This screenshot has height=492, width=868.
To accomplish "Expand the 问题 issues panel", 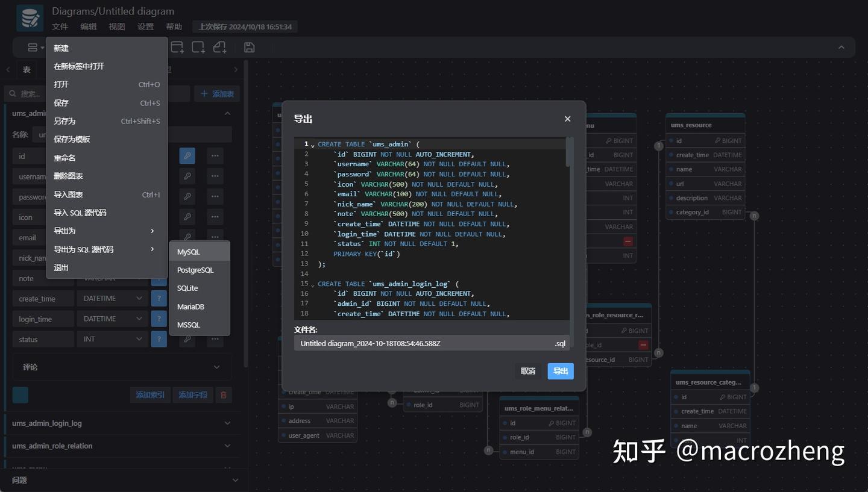I will (124, 480).
